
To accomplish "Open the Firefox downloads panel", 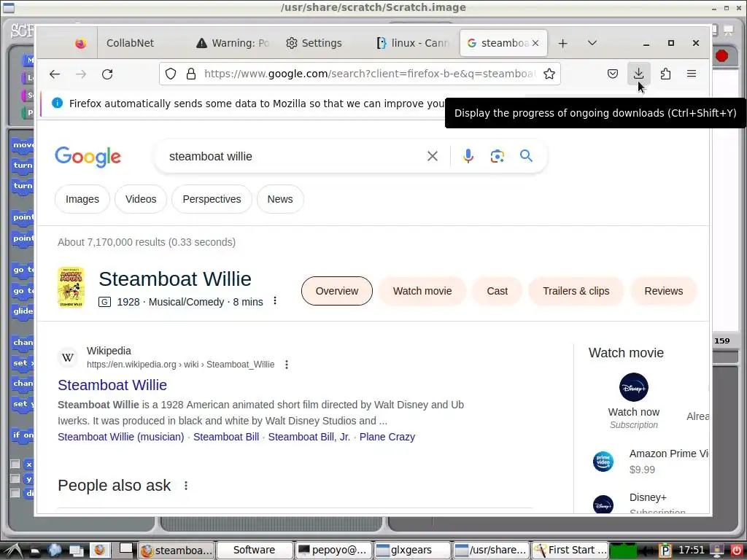I will 638,74.
